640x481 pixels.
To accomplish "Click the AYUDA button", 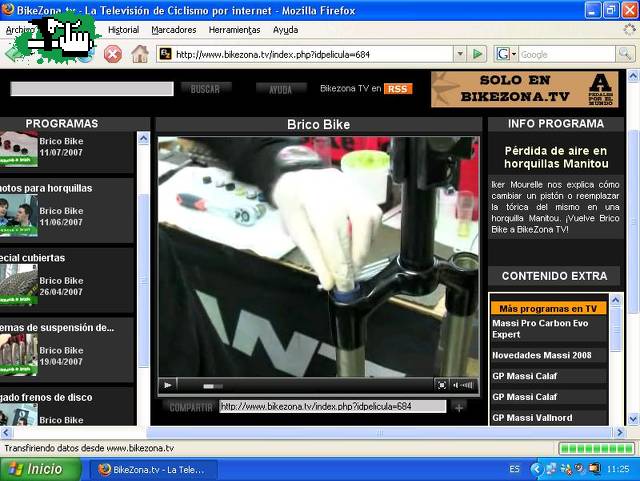I will click(x=281, y=89).
